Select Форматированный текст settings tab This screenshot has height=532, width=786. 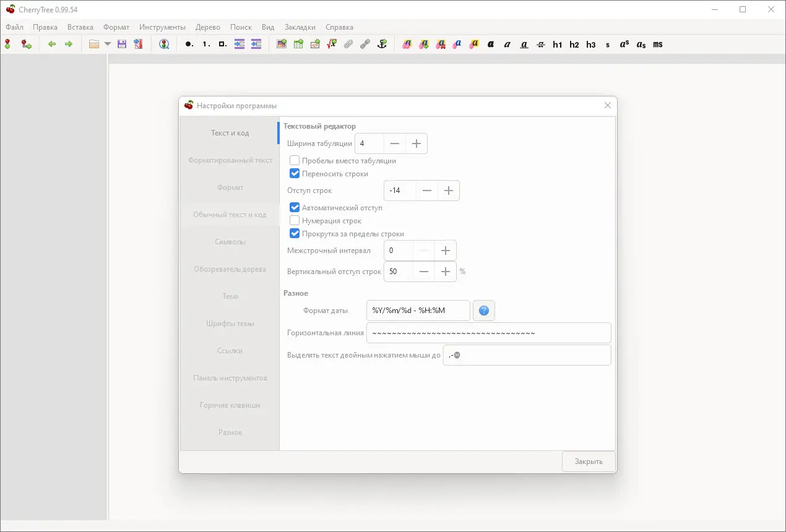(230, 160)
